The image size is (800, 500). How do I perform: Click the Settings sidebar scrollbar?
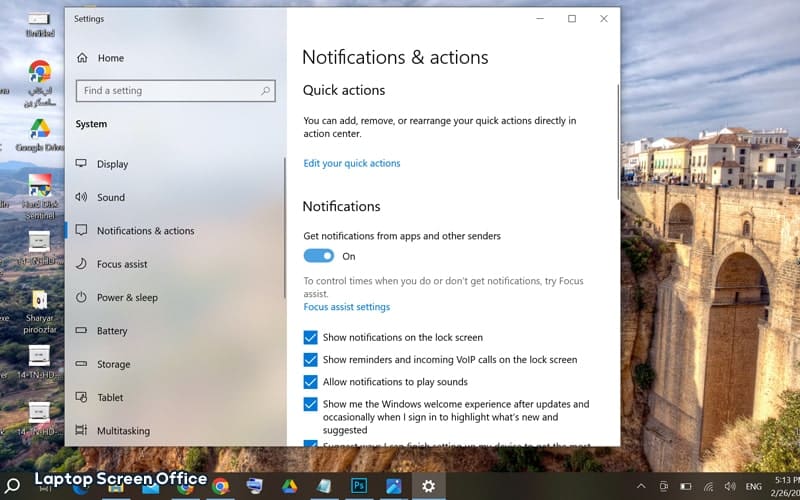click(284, 228)
